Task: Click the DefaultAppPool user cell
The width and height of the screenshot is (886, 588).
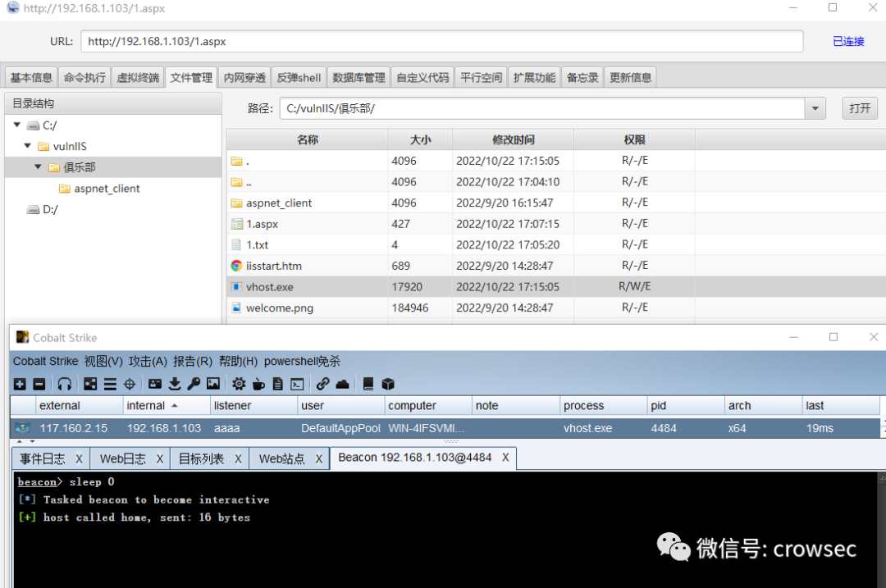Action: 340,428
